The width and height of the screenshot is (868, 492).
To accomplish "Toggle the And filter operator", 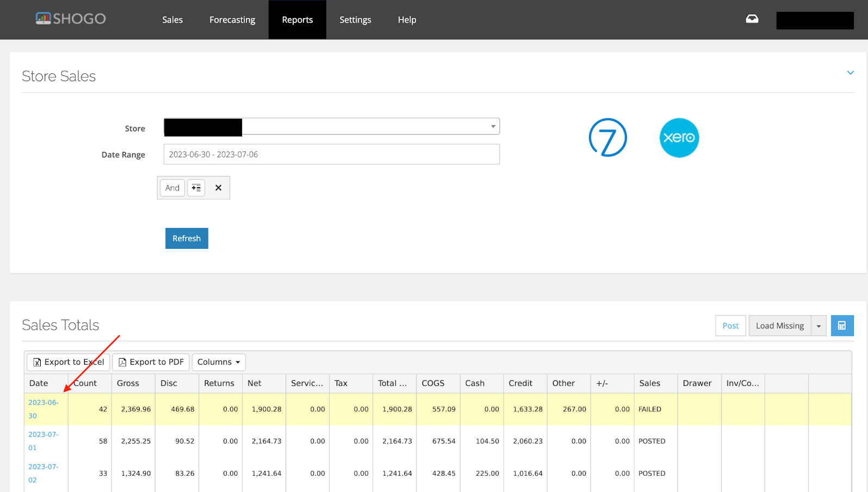I will coord(172,188).
